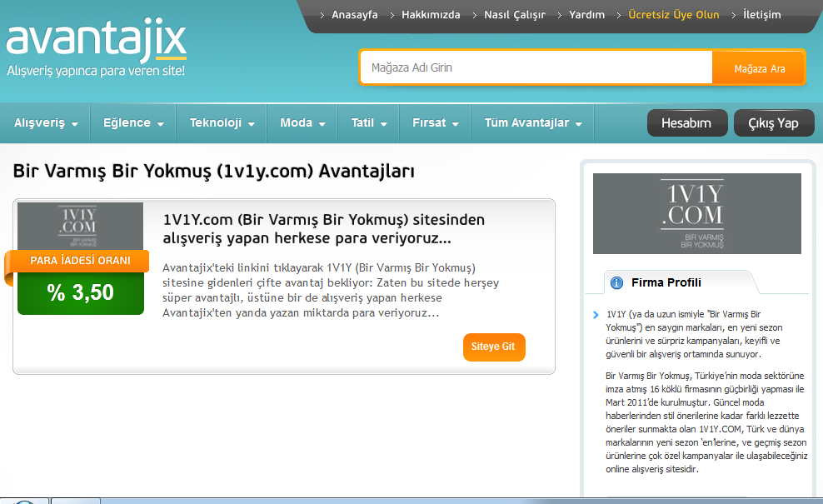
Task: Expand the Tüm Avantajlar dropdown menu
Action: 533,122
